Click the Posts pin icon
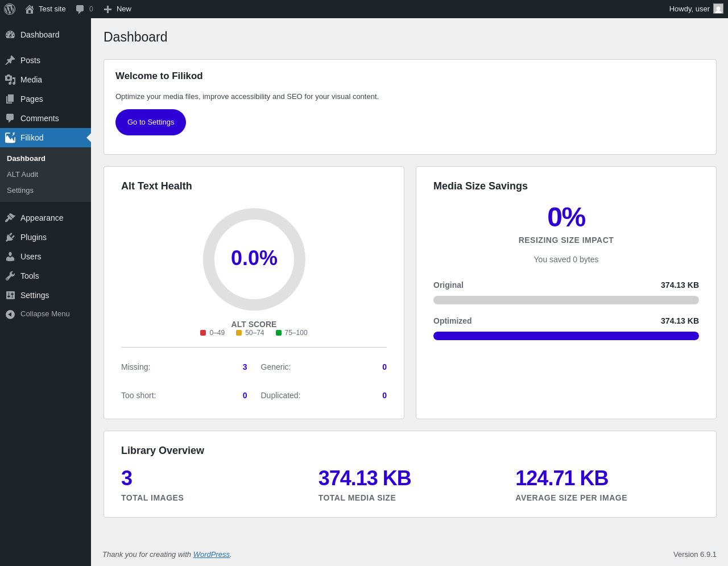The width and height of the screenshot is (728, 566). (10, 60)
